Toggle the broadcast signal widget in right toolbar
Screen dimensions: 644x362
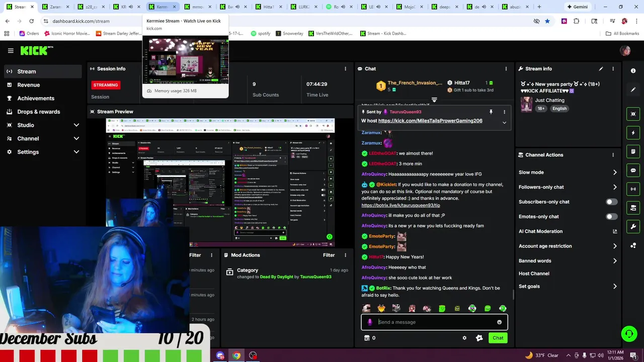(633, 189)
